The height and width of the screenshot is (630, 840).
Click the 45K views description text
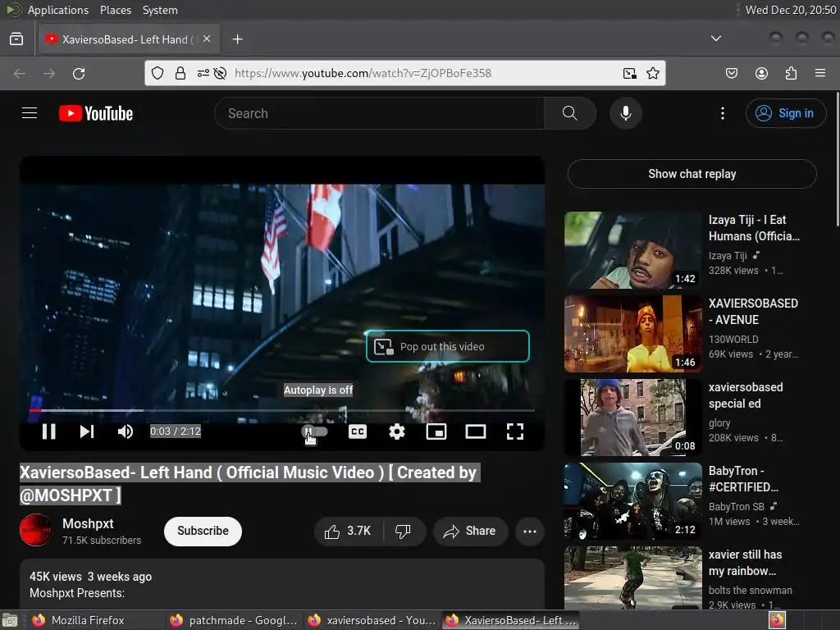(x=90, y=577)
